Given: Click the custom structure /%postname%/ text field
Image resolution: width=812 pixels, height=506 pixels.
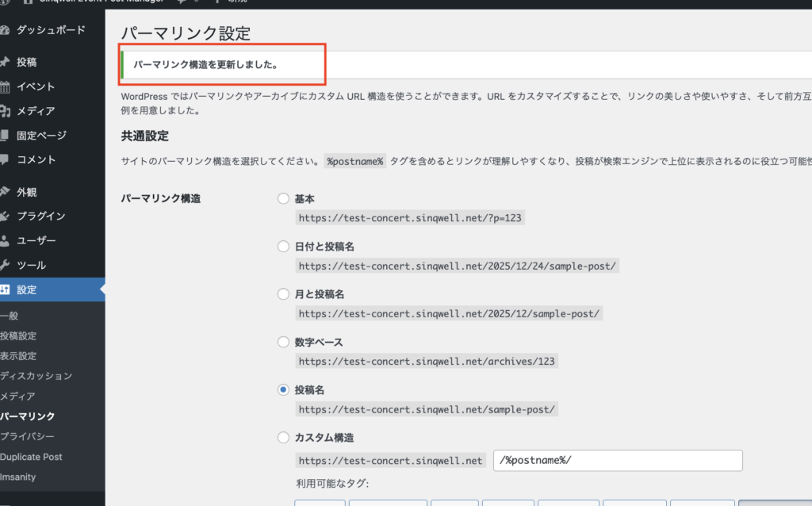Looking at the screenshot, I should tap(617, 461).
